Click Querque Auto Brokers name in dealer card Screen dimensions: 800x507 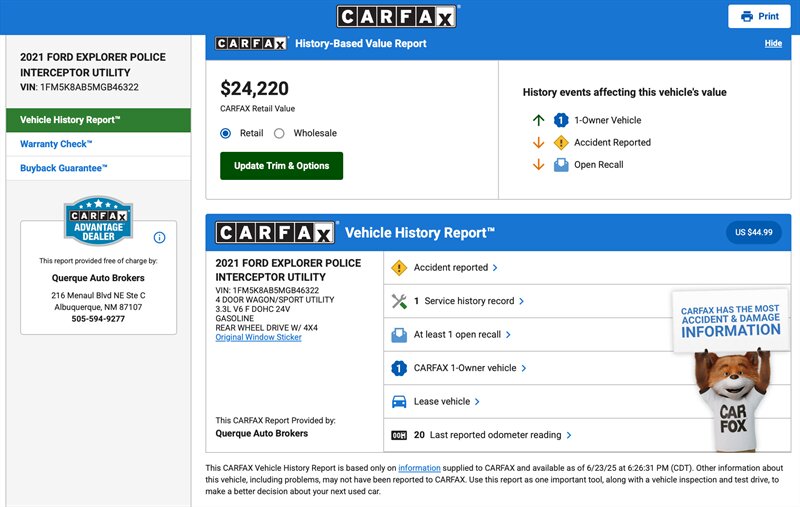(98, 278)
